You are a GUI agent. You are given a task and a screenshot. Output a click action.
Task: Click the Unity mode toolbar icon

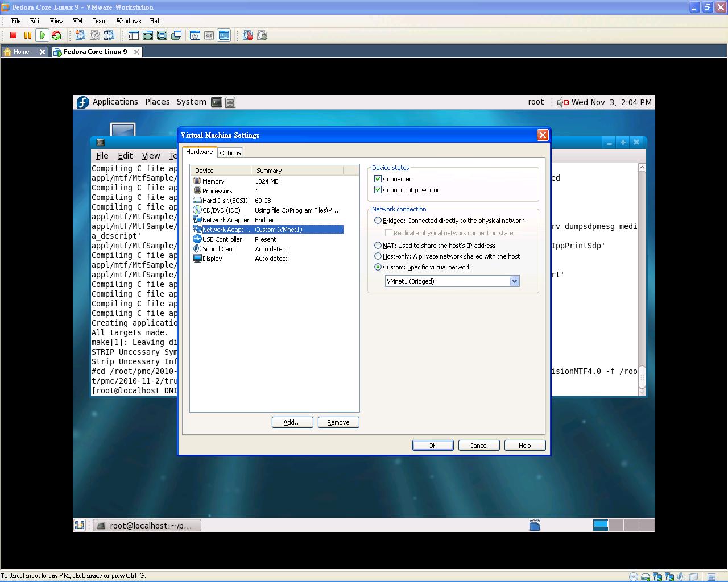(176, 35)
